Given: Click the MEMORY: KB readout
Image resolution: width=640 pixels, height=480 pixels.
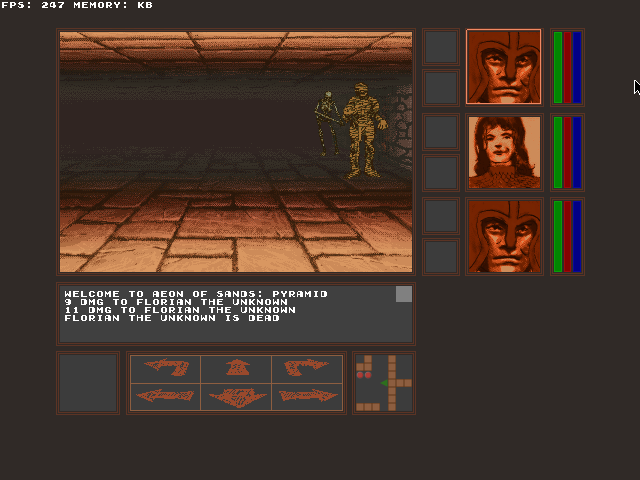Looking at the screenshot, I should 113,5.
